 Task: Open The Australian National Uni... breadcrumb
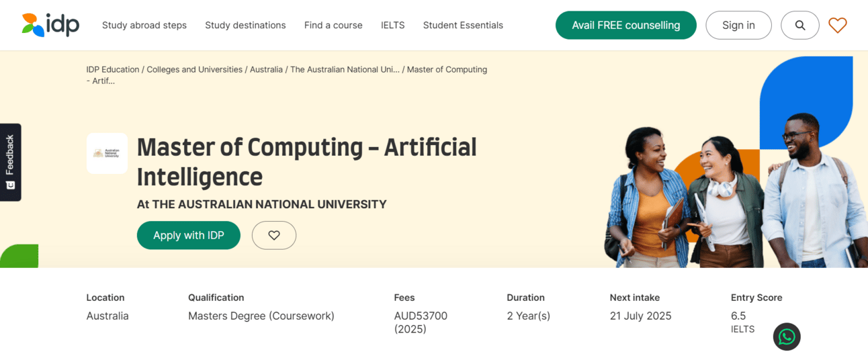pyautogui.click(x=345, y=69)
